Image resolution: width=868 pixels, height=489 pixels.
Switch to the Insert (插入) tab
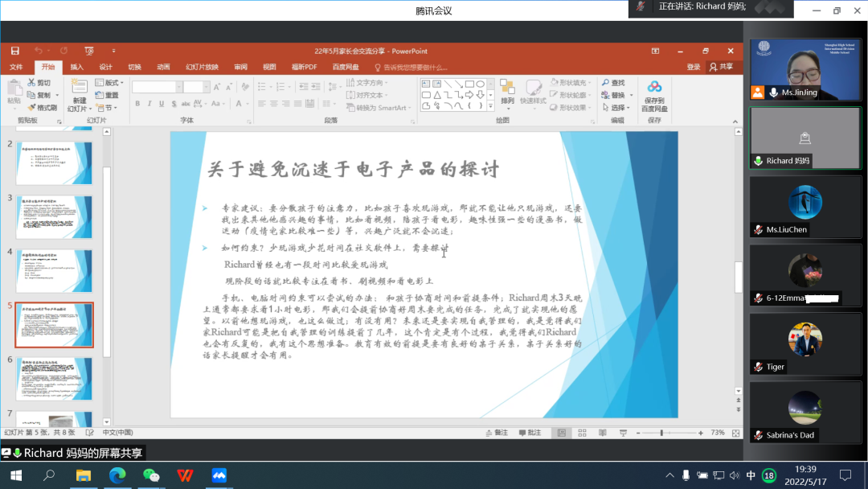point(77,67)
